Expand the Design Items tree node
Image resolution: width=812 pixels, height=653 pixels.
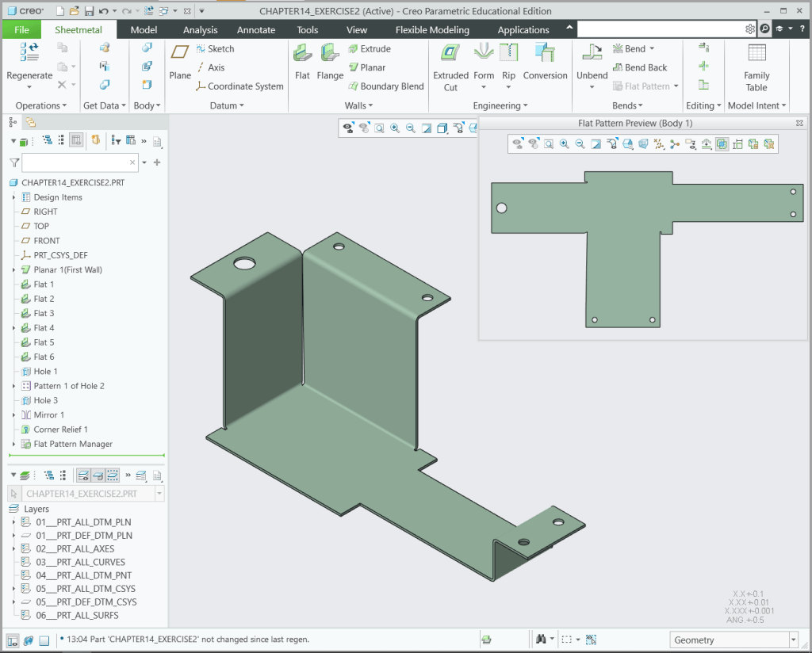(x=14, y=197)
